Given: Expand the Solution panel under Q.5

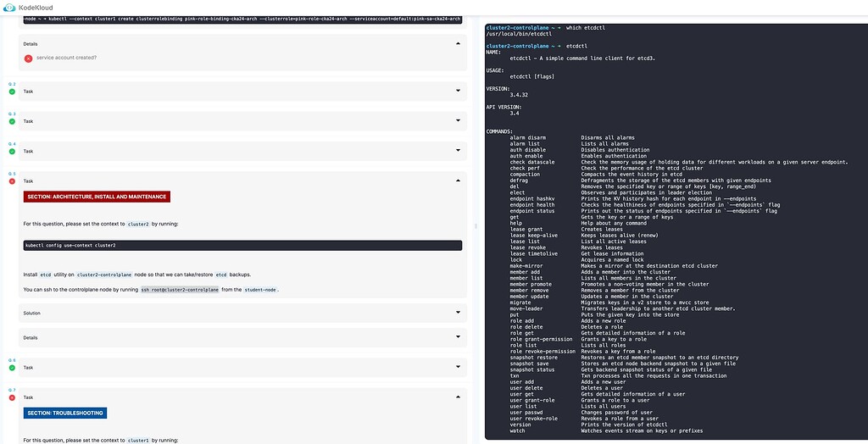Looking at the screenshot, I should click(x=459, y=313).
